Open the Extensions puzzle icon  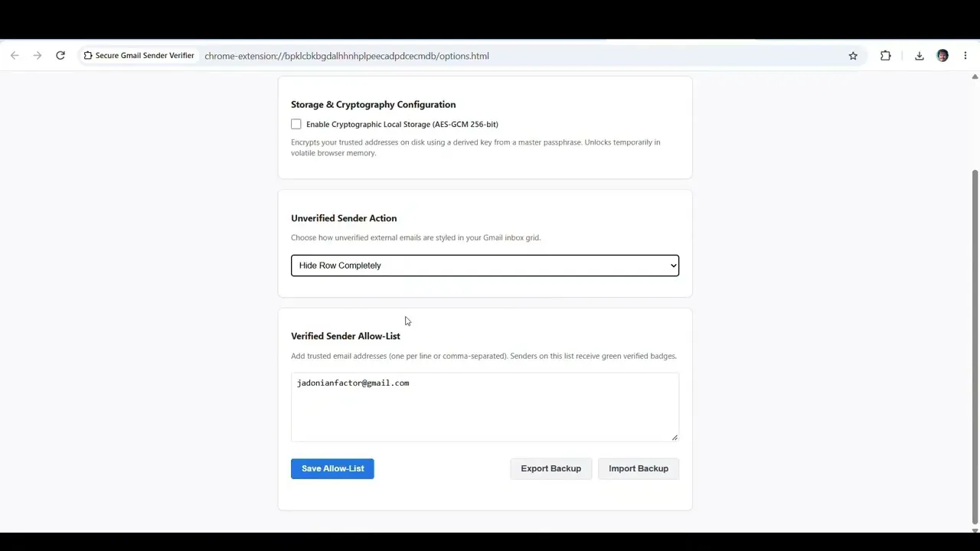886,56
